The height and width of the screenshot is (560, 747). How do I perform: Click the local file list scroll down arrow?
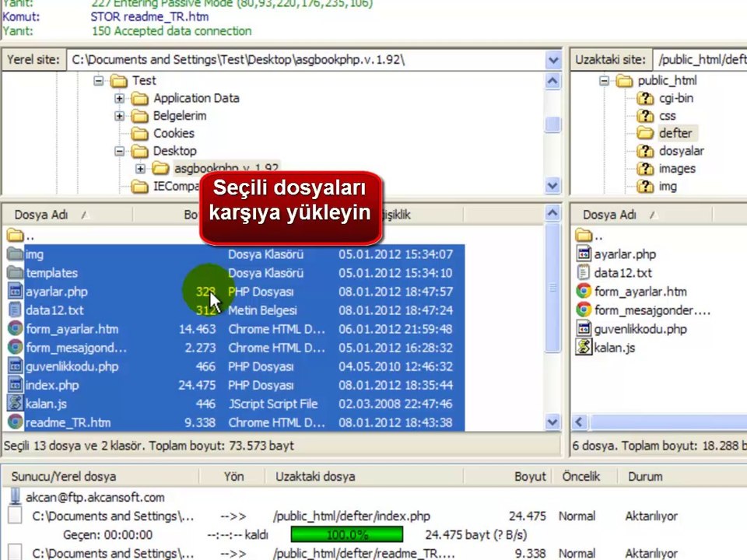[x=552, y=422]
